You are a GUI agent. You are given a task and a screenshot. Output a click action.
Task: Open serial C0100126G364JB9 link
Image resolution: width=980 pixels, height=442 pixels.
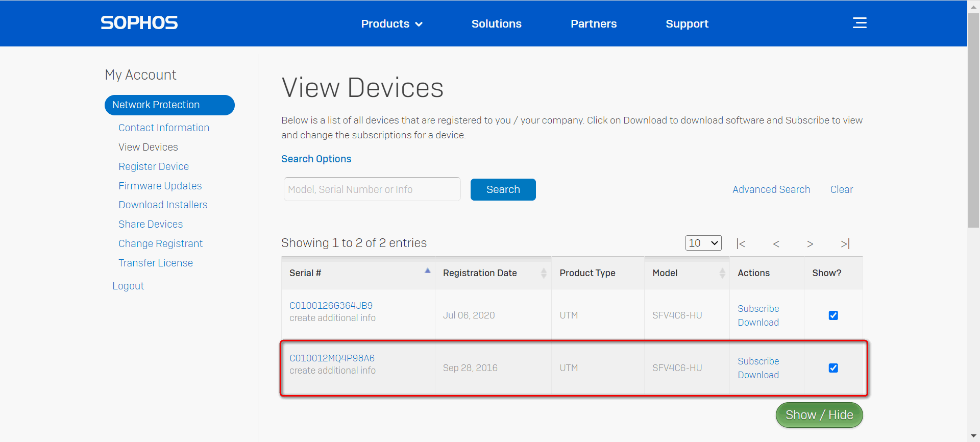pos(331,306)
